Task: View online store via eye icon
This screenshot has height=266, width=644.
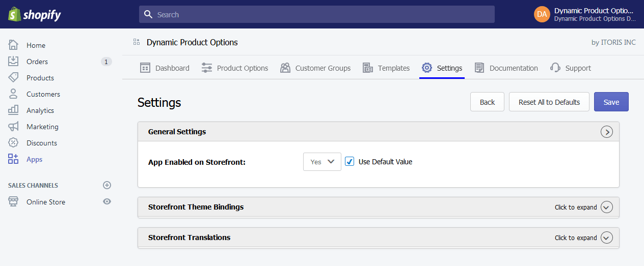Action: [x=107, y=201]
